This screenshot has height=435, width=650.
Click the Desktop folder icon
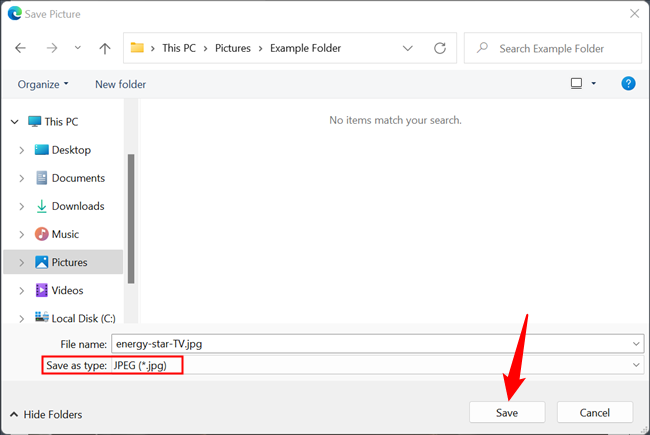tap(41, 150)
